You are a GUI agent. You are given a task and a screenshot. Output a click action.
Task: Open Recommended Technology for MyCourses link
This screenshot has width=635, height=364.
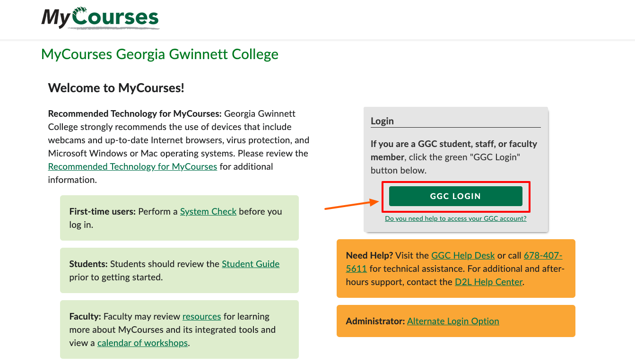132,167
